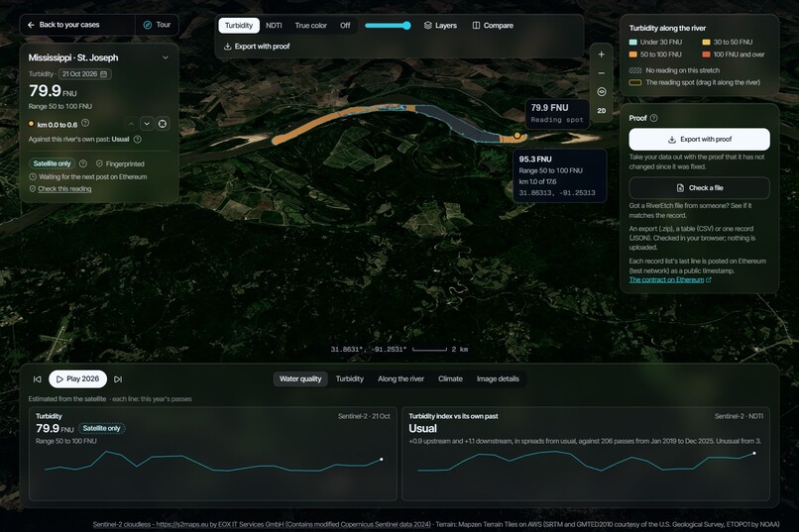This screenshot has width=799, height=532.
Task: Click the No reading hatched legend icon
Action: 634,70
